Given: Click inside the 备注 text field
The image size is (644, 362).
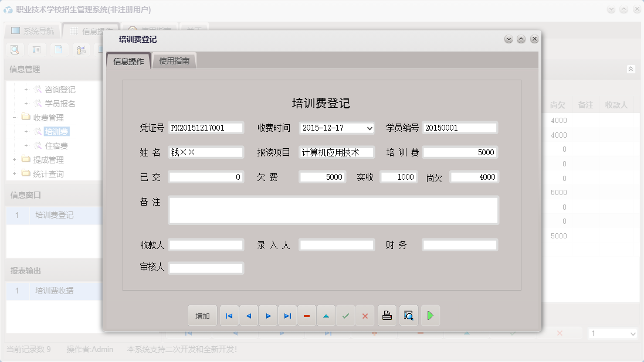Looking at the screenshot, I should 333,210.
